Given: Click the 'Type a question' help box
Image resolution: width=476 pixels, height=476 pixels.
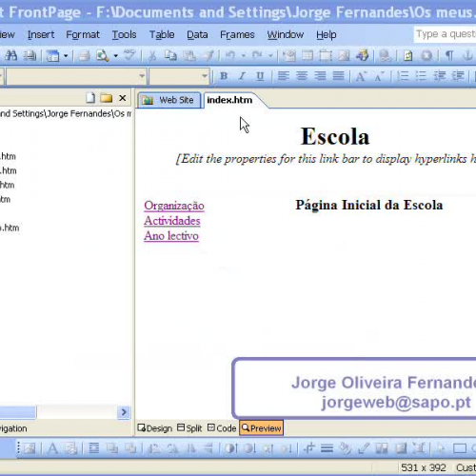Looking at the screenshot, I should pos(445,34).
